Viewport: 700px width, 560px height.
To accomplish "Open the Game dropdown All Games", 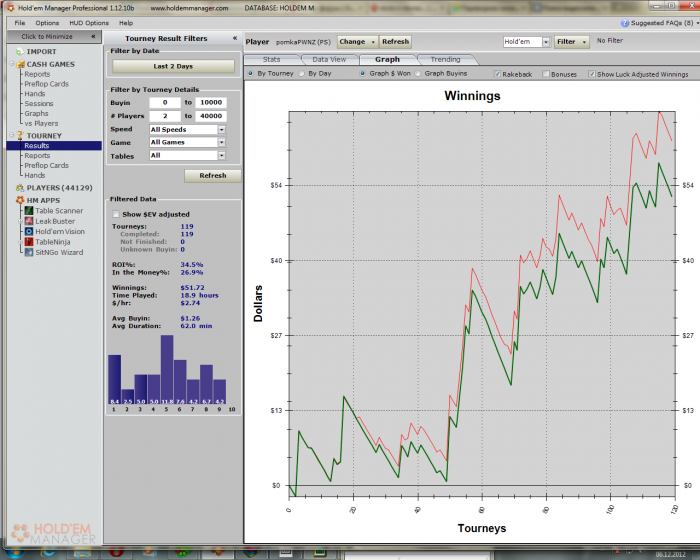I will click(x=188, y=142).
